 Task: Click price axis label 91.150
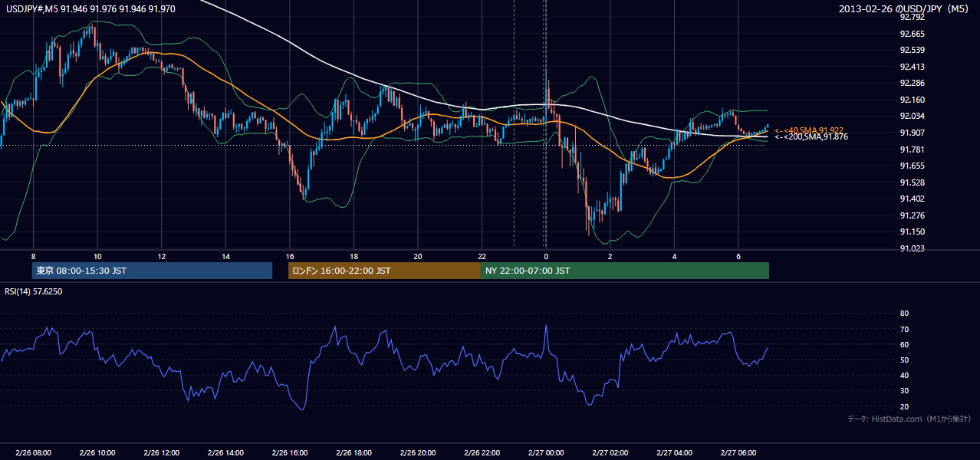(913, 232)
